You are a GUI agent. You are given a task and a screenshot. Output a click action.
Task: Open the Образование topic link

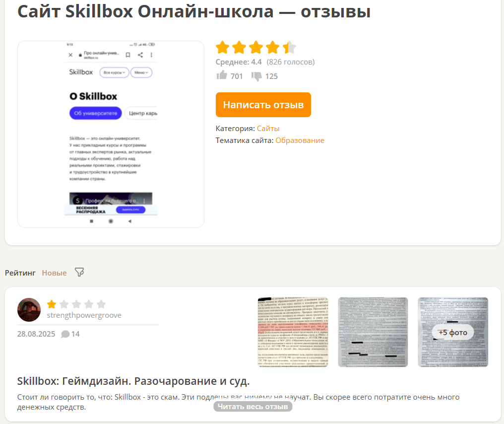pyautogui.click(x=300, y=141)
